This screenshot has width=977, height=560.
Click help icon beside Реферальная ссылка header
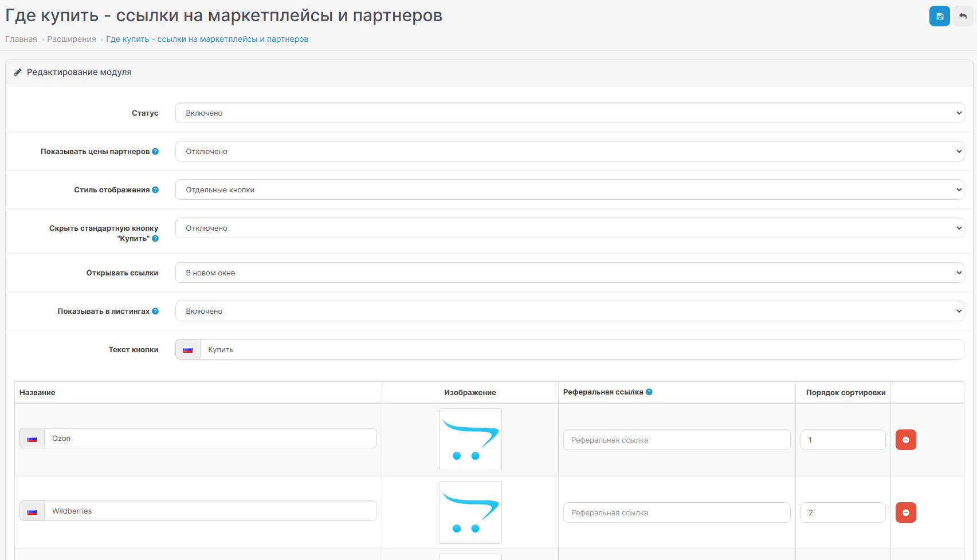(x=649, y=392)
